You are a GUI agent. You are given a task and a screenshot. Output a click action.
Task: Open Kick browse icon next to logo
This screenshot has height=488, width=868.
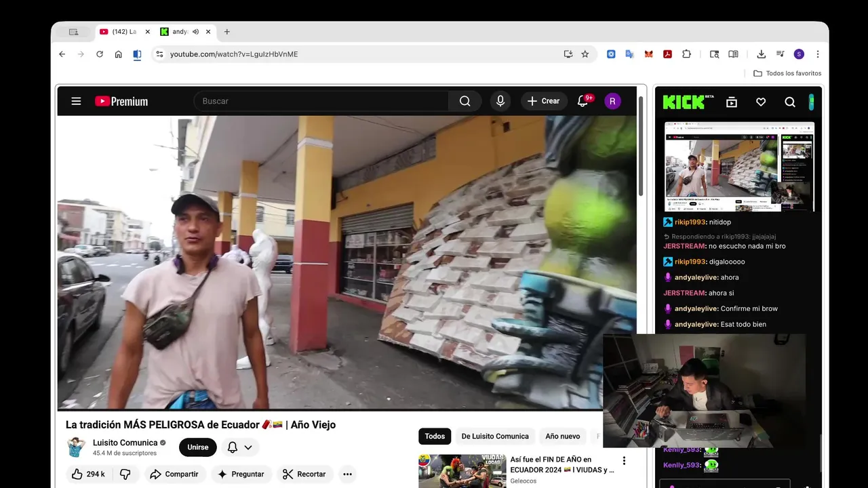point(731,102)
